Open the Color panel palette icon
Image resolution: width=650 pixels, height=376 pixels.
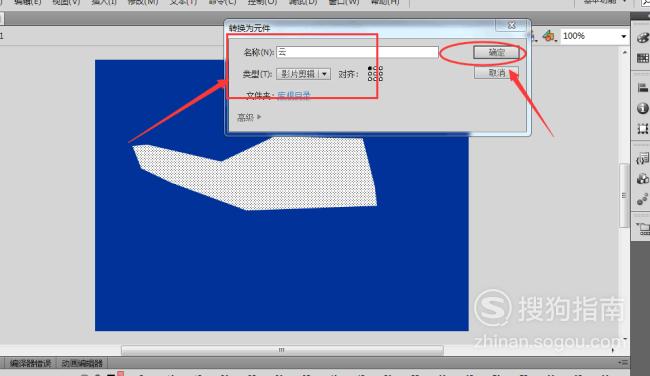click(x=643, y=38)
